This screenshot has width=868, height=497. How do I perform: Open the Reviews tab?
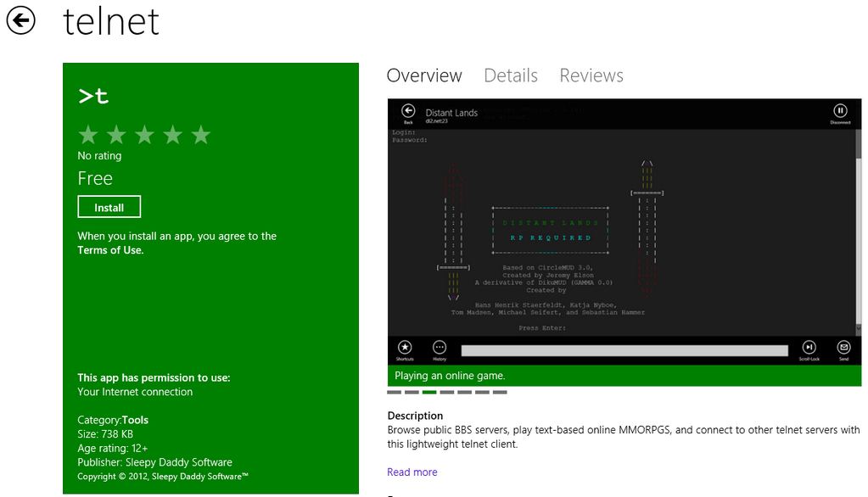(591, 75)
